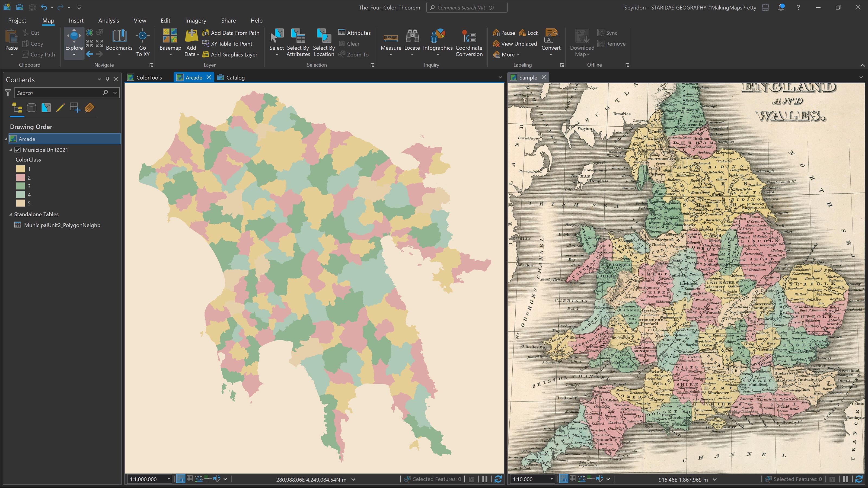The height and width of the screenshot is (488, 868).
Task: Open the map scale dropdown showing 1:1,000,000
Action: pos(169,479)
